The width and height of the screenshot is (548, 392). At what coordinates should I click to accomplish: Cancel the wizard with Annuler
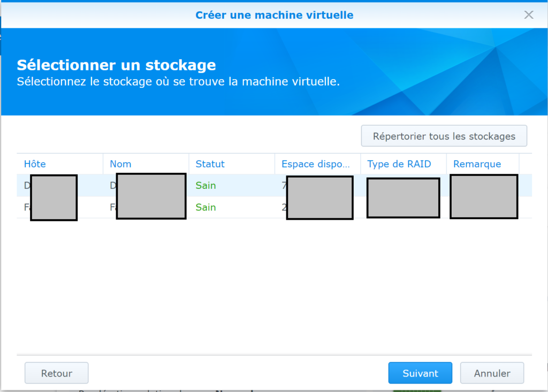click(x=492, y=373)
